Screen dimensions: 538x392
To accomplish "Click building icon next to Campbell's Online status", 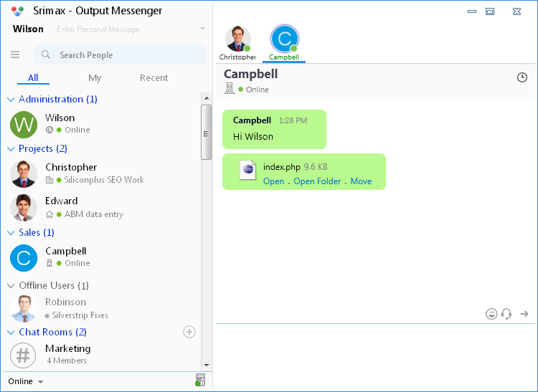I will point(49,263).
